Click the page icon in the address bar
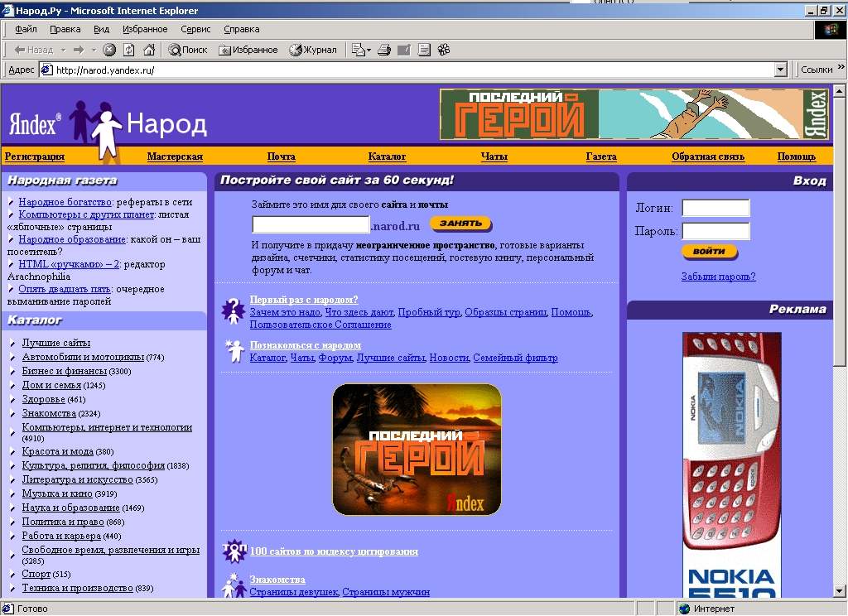 coord(47,70)
